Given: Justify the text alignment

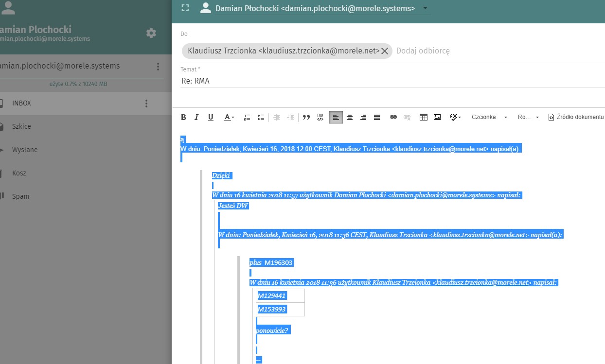Looking at the screenshot, I should click(x=377, y=117).
